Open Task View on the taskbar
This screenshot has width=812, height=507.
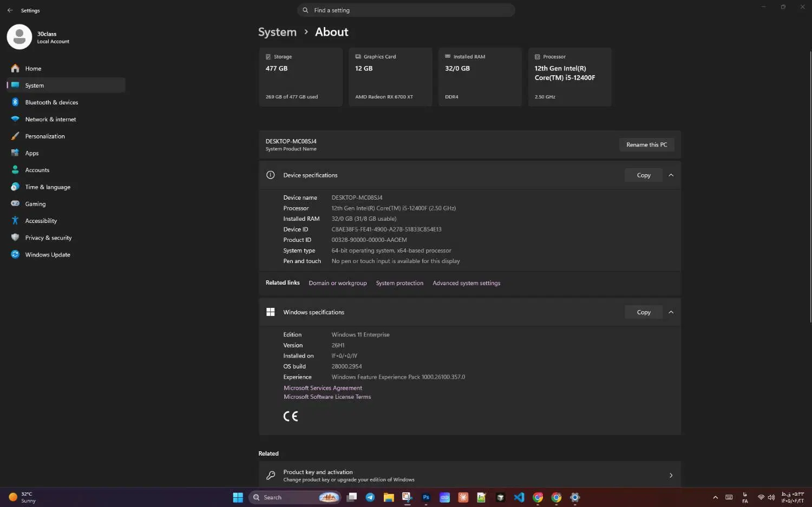(352, 497)
